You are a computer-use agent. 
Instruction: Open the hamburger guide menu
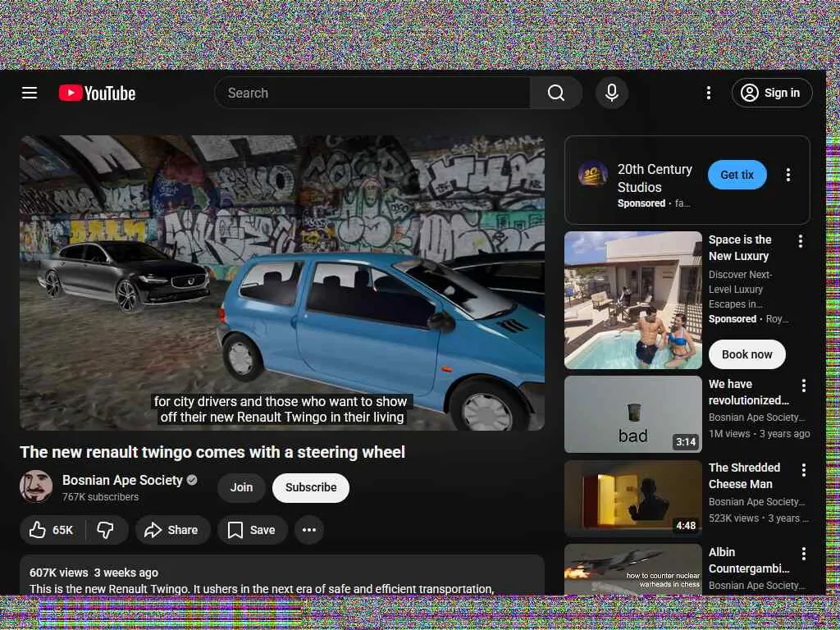[30, 93]
